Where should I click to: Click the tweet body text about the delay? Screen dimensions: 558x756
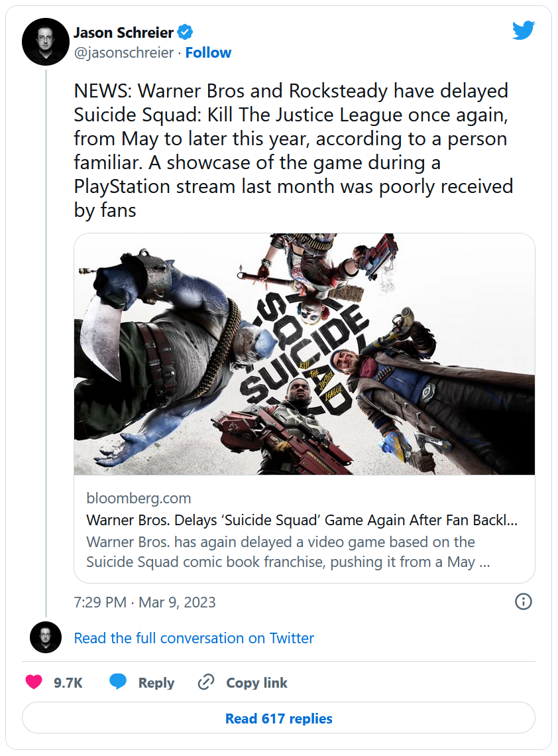point(292,151)
